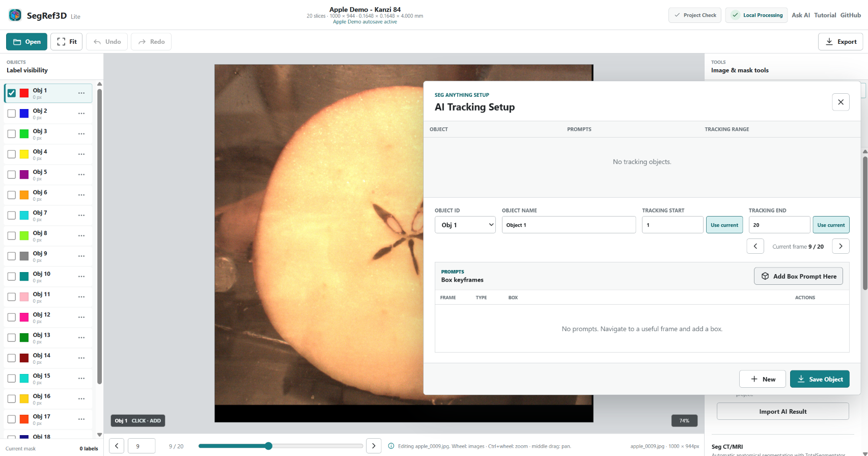
Task: Go to previous slice in bottom bar
Action: click(117, 446)
